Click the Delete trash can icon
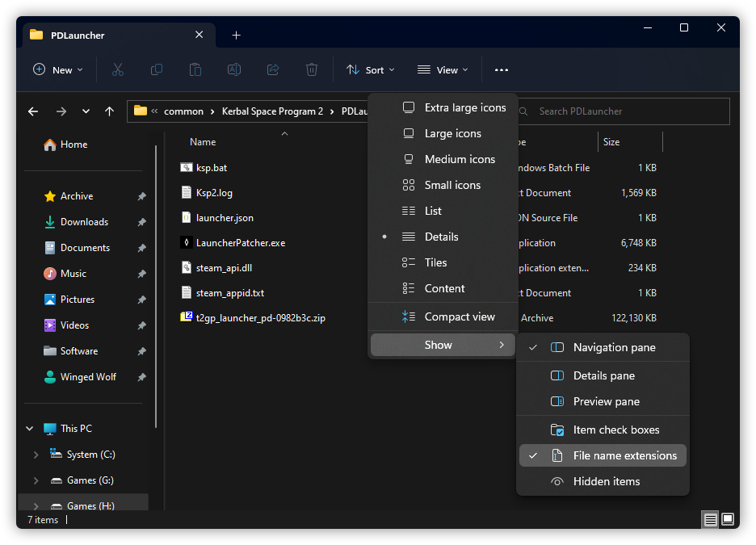The image size is (756, 545). click(312, 70)
